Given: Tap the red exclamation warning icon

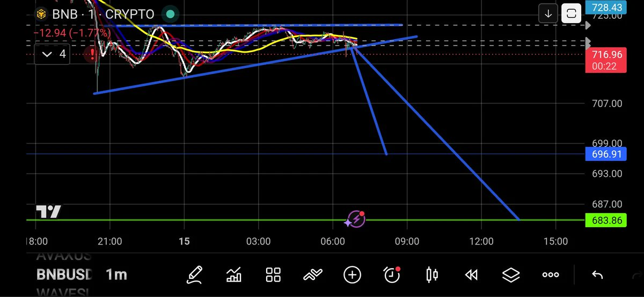Looking at the screenshot, I should (x=93, y=54).
